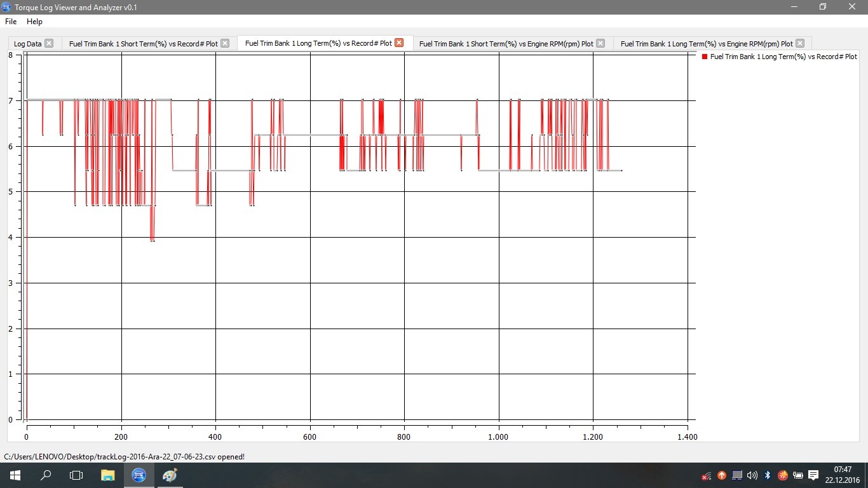The image size is (868, 488).
Task: Open the Help menu
Action: [x=34, y=22]
